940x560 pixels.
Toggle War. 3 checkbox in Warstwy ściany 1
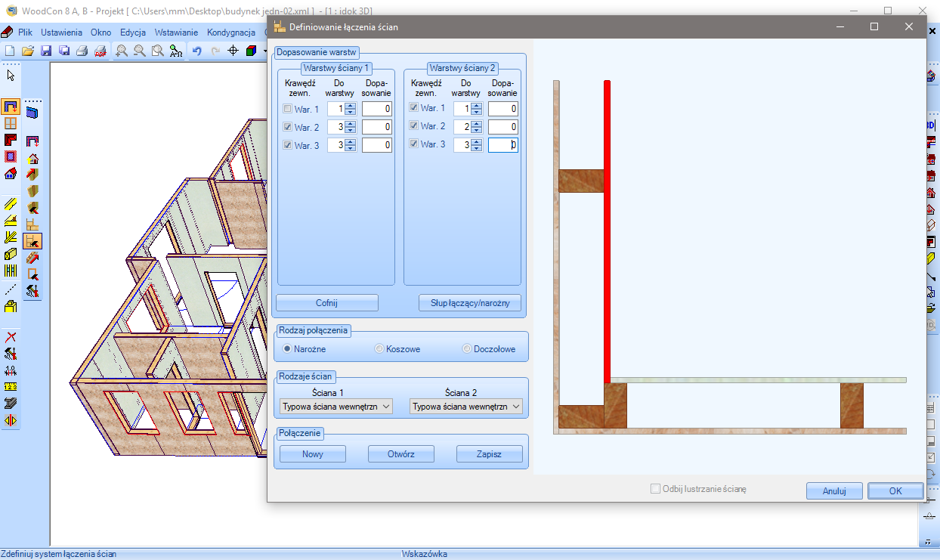pyautogui.click(x=287, y=145)
